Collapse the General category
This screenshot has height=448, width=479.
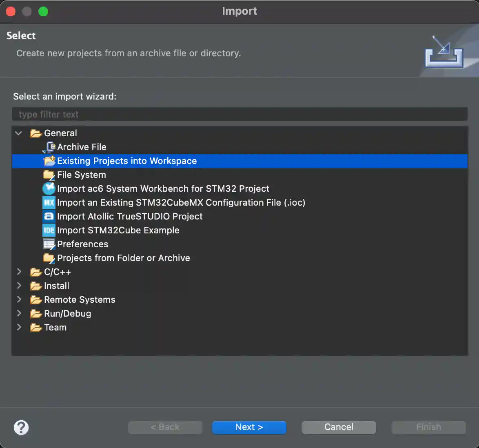coord(18,133)
